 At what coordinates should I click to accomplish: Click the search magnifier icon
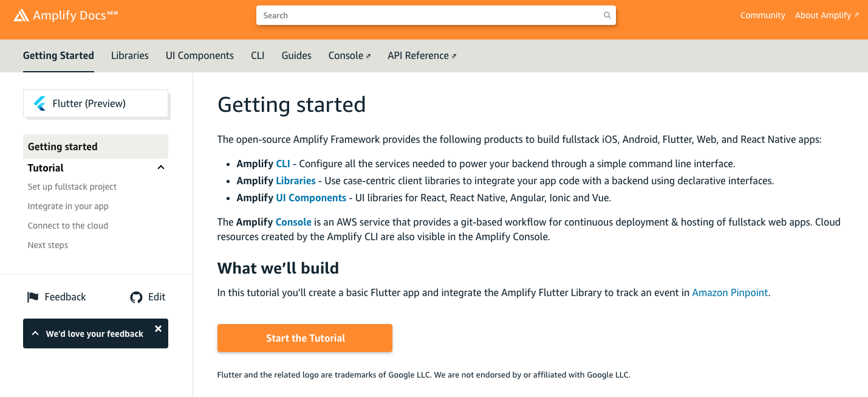[x=607, y=15]
